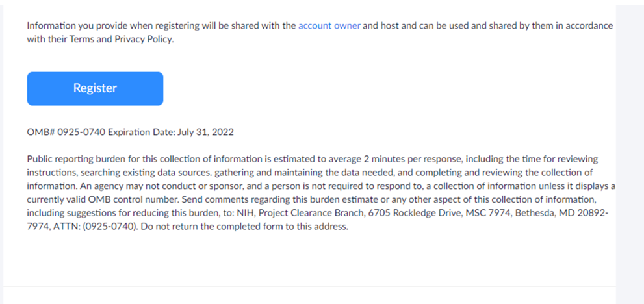Screen dimensions: 644x304
Task: Click the "An agency may not conduct" sentence
Action: click(116, 185)
